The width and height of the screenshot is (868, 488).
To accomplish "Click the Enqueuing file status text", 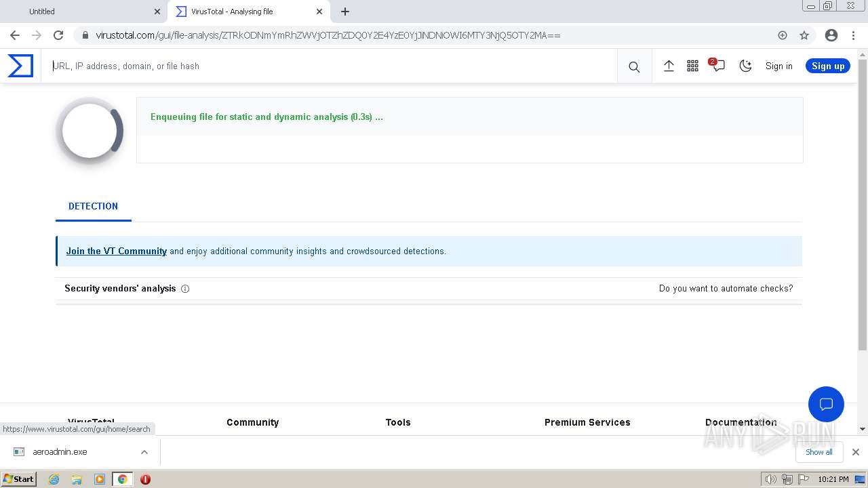I will pos(267,117).
